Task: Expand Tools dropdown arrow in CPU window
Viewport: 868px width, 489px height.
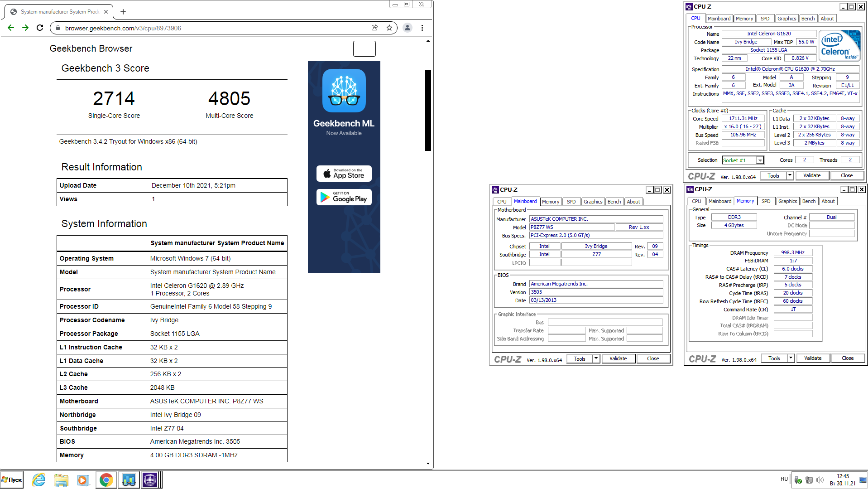Action: (x=790, y=175)
